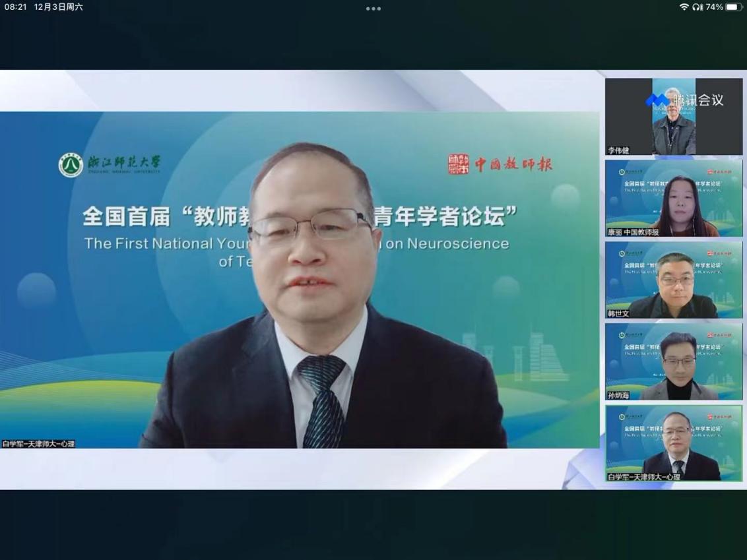
Task: Click the Zhejiang Normal University round emblem
Action: coord(71,165)
